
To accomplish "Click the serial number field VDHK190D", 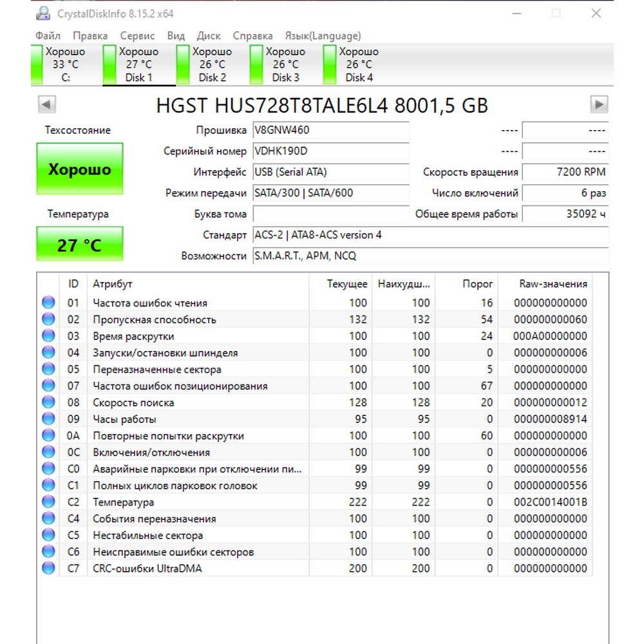I will click(331, 151).
